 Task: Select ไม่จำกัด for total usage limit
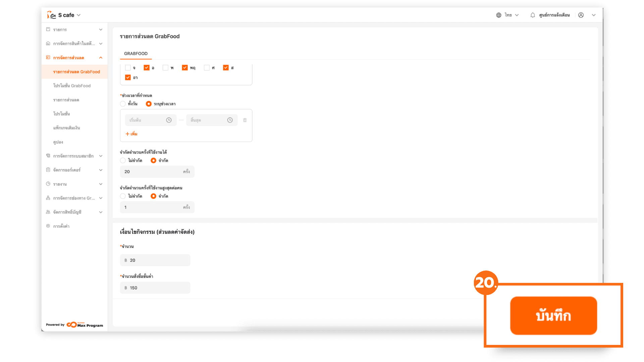[x=123, y=161]
